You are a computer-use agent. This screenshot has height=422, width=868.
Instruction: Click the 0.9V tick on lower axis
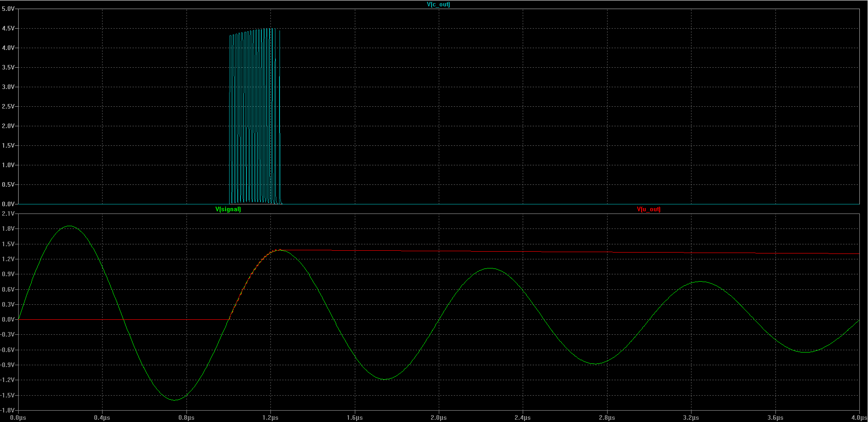pyautogui.click(x=8, y=274)
